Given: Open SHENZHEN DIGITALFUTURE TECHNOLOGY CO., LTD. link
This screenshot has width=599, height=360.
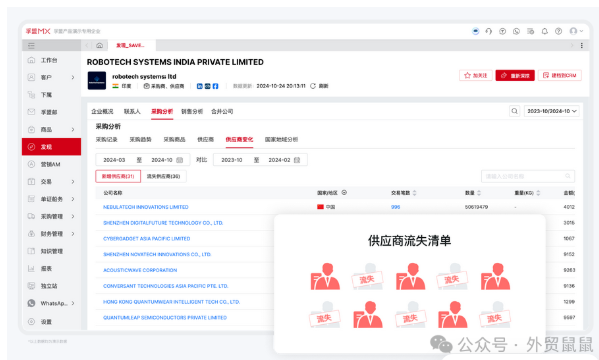Looking at the screenshot, I should pos(163,223).
